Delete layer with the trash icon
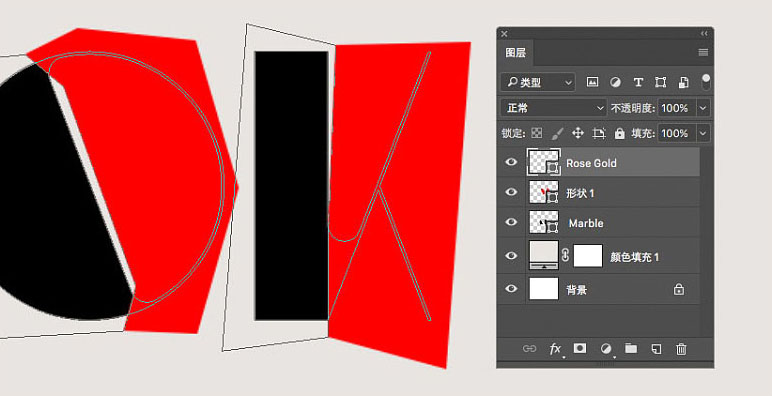 click(x=681, y=349)
